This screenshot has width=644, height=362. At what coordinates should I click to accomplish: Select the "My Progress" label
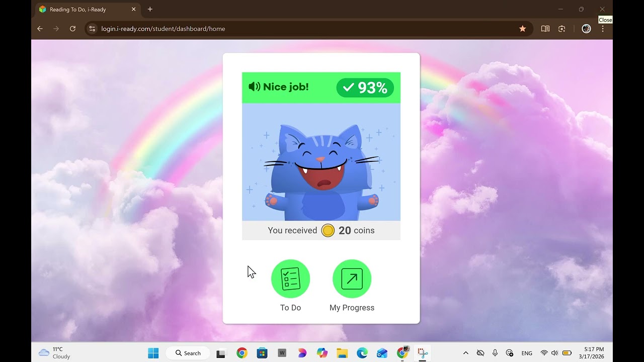click(352, 308)
